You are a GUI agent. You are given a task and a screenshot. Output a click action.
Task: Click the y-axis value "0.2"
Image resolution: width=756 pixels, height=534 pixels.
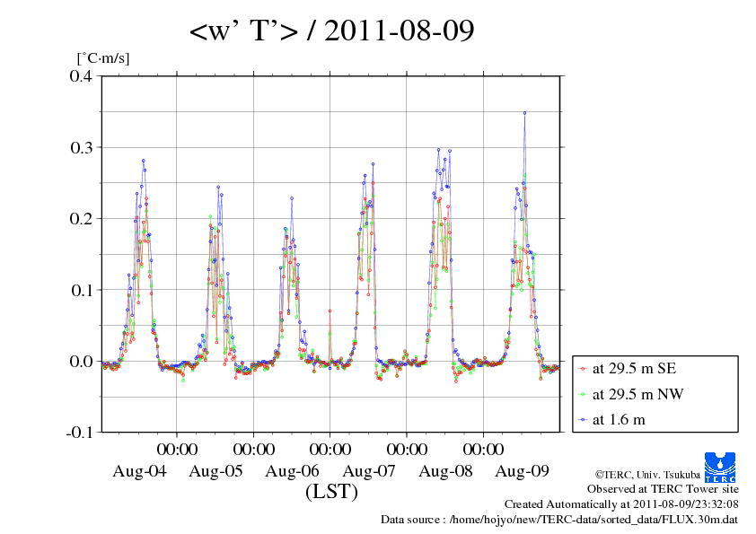click(x=81, y=219)
